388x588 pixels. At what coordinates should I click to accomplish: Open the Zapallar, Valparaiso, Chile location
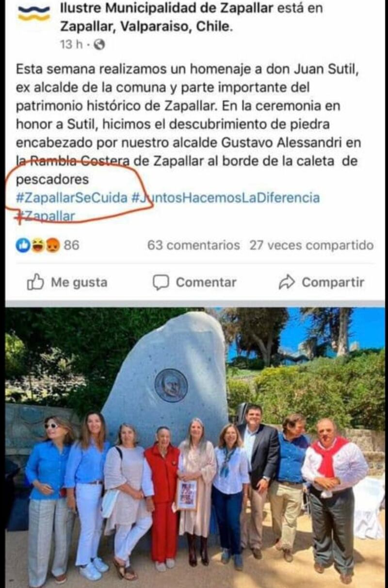tap(146, 27)
